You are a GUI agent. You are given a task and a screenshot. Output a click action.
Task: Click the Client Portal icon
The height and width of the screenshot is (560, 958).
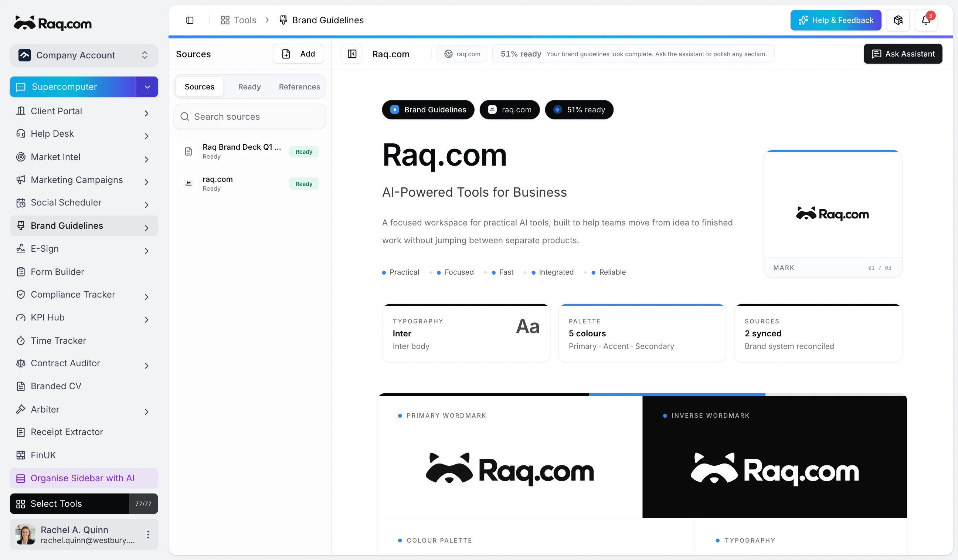click(21, 111)
